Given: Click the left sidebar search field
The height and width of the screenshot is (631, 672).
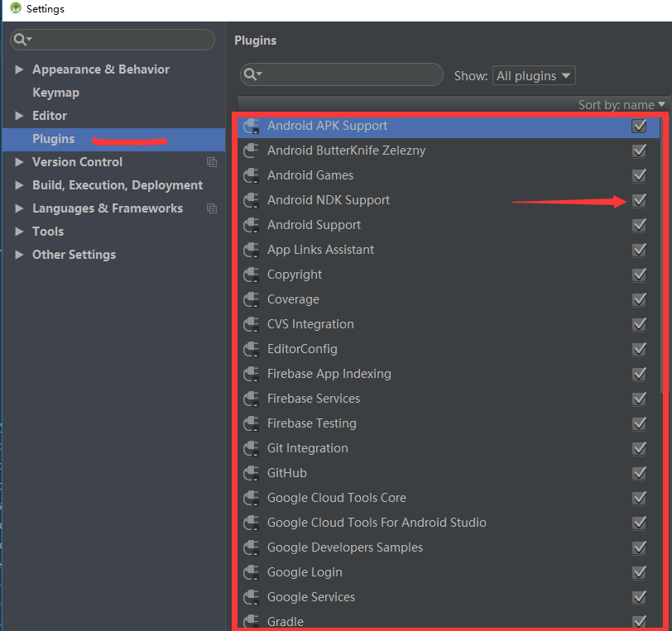Looking at the screenshot, I should click(113, 39).
